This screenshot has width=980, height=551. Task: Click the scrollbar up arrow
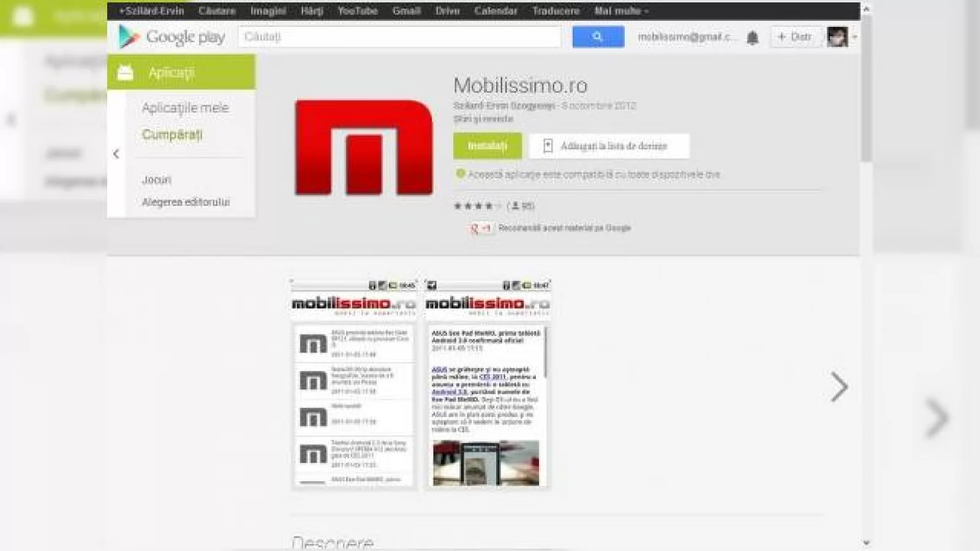pos(866,9)
